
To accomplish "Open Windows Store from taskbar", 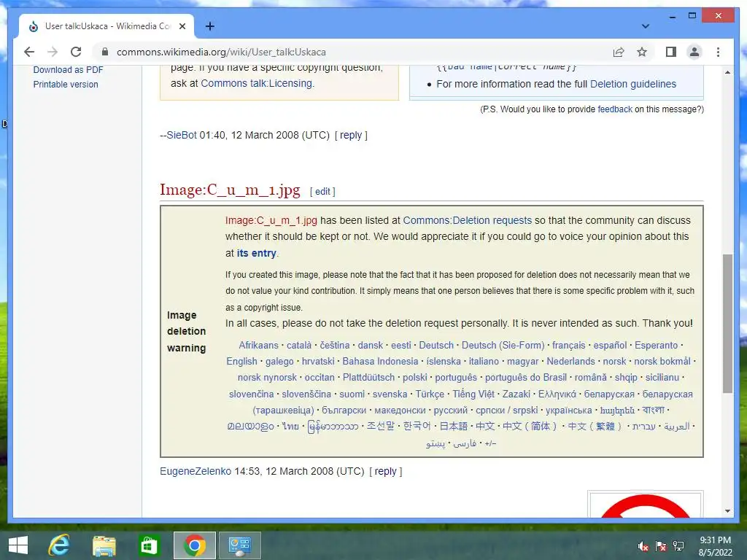I will [149, 545].
